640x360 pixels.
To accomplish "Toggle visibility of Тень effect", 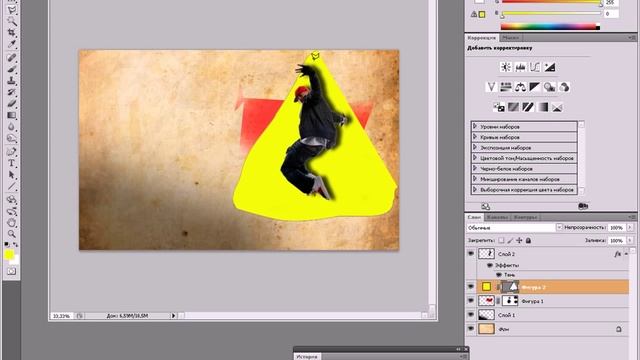I will tap(499, 275).
